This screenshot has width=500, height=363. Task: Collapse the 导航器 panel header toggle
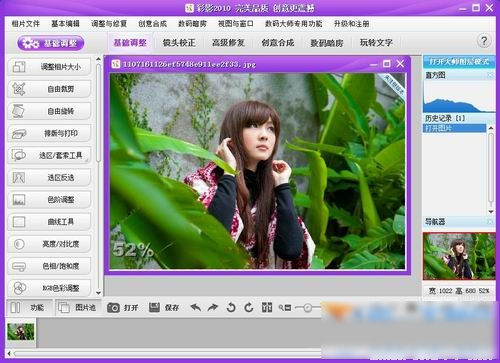[x=491, y=221]
